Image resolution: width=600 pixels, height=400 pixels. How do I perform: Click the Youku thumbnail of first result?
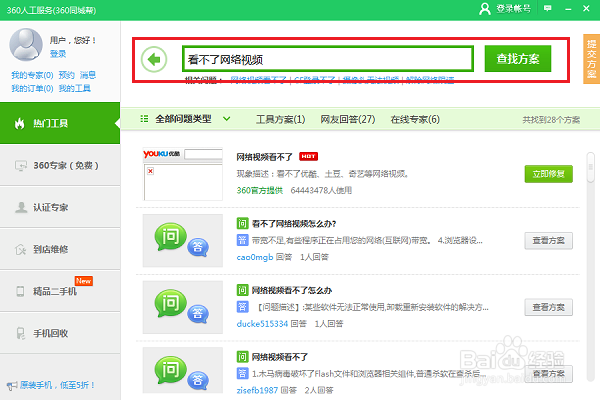click(x=183, y=174)
